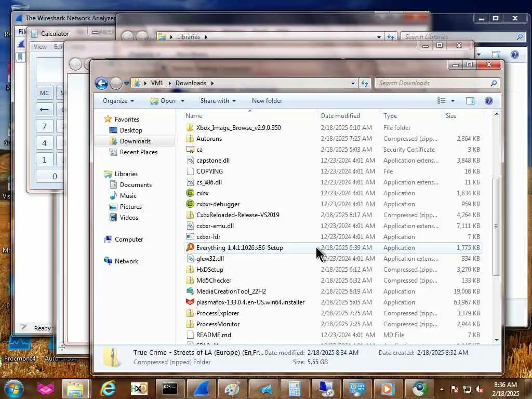Click the Downloads breadcrumb segment
This screenshot has width=532, height=399.
191,83
